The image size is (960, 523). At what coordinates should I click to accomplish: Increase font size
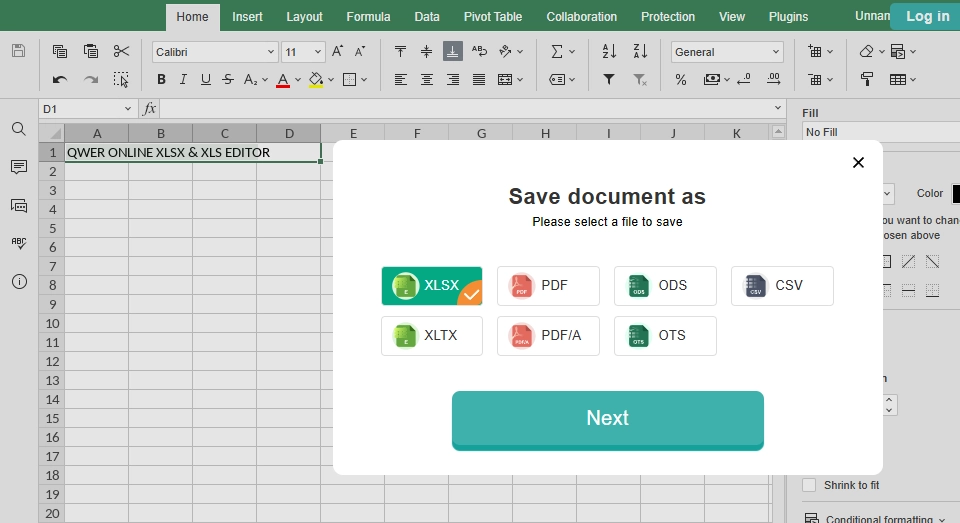pyautogui.click(x=337, y=51)
